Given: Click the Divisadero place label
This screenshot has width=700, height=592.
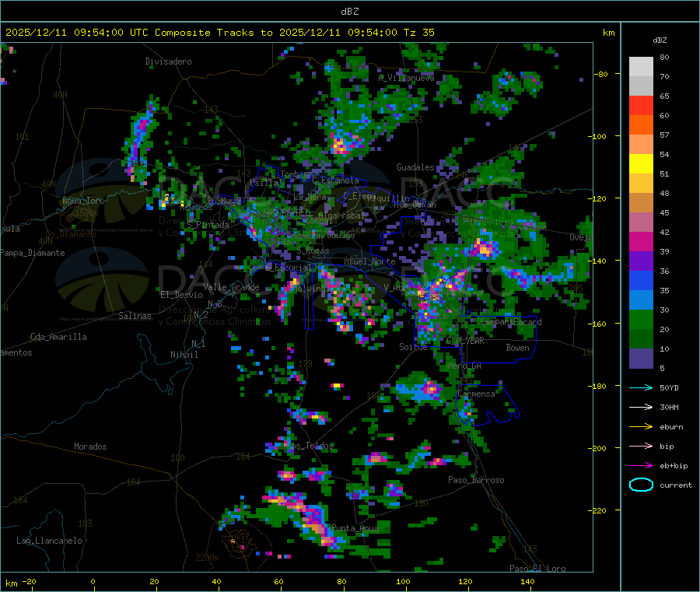Looking at the screenshot, I should pyautogui.click(x=168, y=61).
